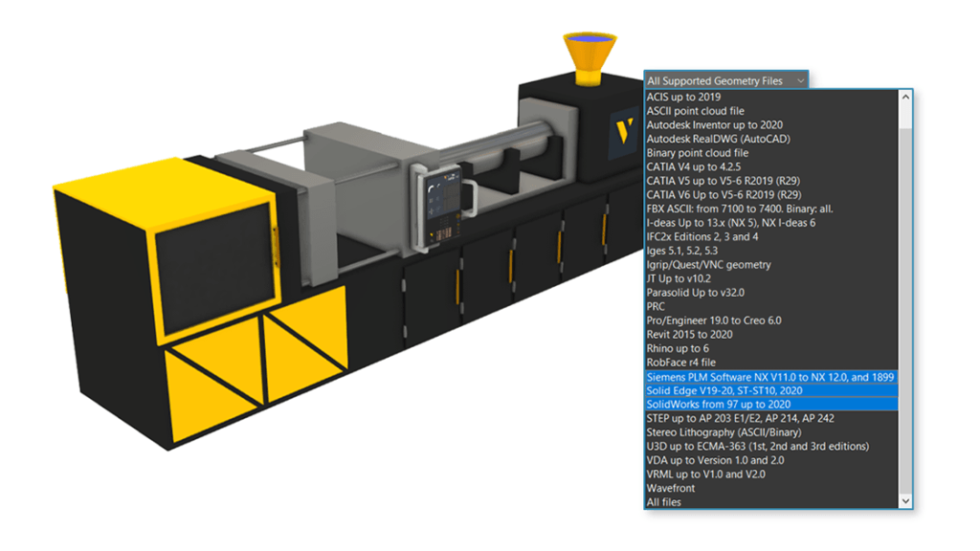
Task: Select Siemens PLM Software NX entry
Action: pos(772,377)
